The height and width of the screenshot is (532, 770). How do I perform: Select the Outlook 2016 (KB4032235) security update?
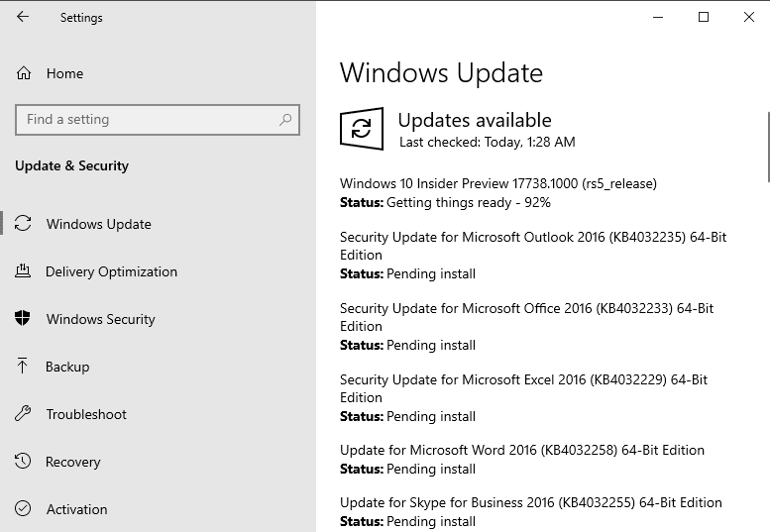pos(533,246)
